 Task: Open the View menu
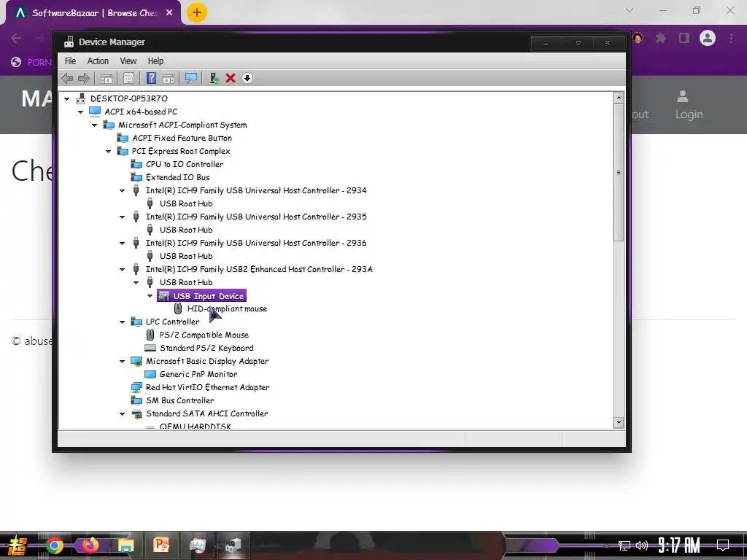point(128,61)
